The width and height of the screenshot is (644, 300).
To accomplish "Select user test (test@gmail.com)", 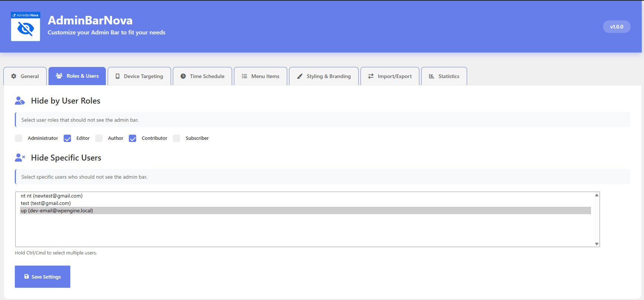I will [x=305, y=203].
